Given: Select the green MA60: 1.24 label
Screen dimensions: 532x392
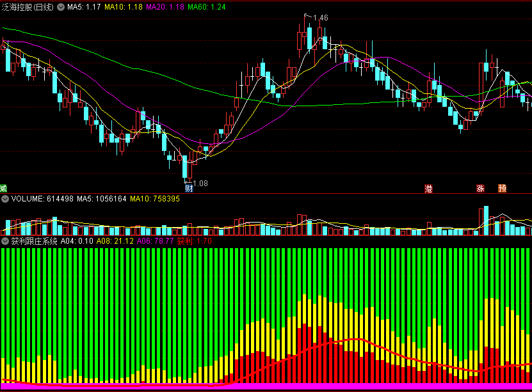Looking at the screenshot, I should point(207,7).
